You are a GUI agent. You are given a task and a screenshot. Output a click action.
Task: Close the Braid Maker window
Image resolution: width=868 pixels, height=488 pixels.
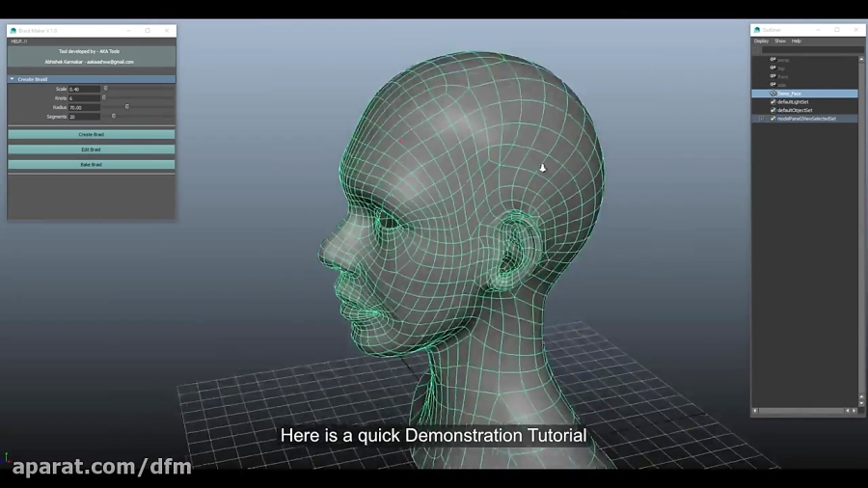(167, 31)
